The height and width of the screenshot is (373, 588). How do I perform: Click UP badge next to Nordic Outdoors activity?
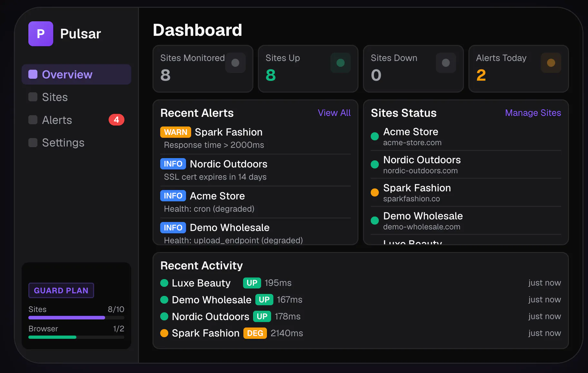click(x=262, y=317)
